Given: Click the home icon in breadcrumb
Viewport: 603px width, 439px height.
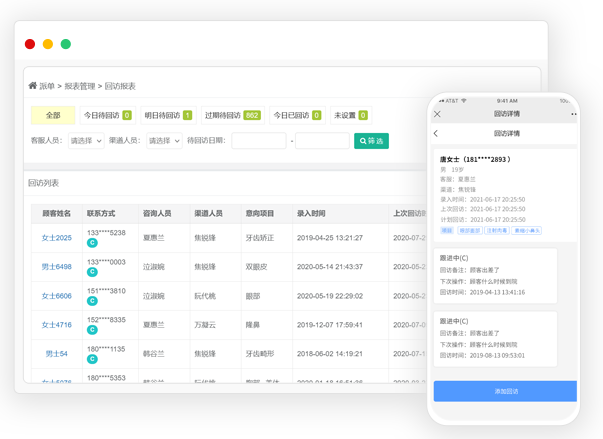Looking at the screenshot, I should [x=33, y=86].
